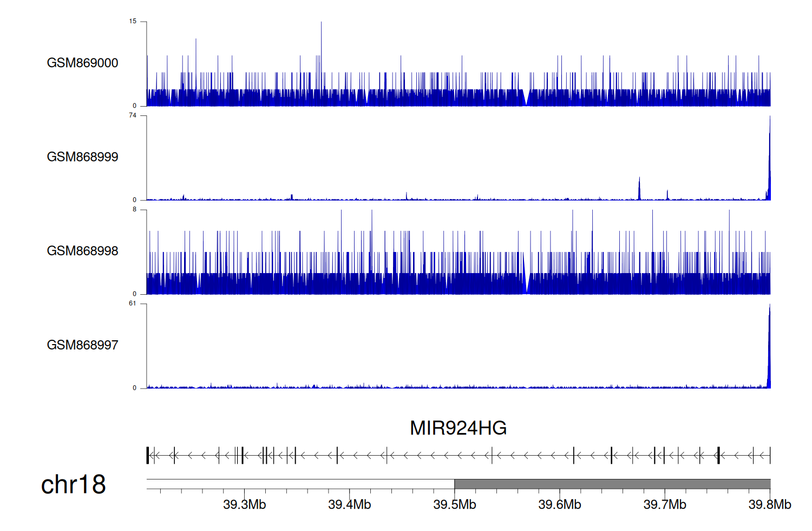The image size is (812, 531).
Task: Select the GSM868999 track label
Action: click(82, 157)
